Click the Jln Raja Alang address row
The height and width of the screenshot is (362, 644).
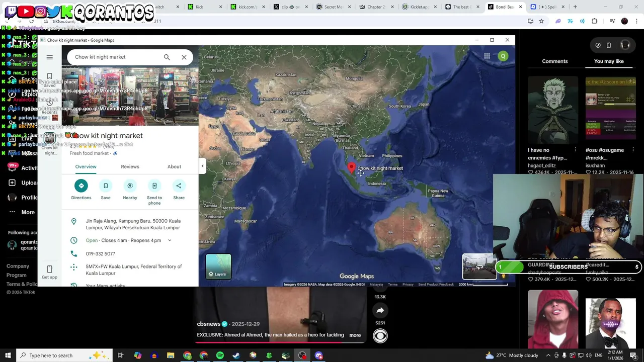pos(130,224)
